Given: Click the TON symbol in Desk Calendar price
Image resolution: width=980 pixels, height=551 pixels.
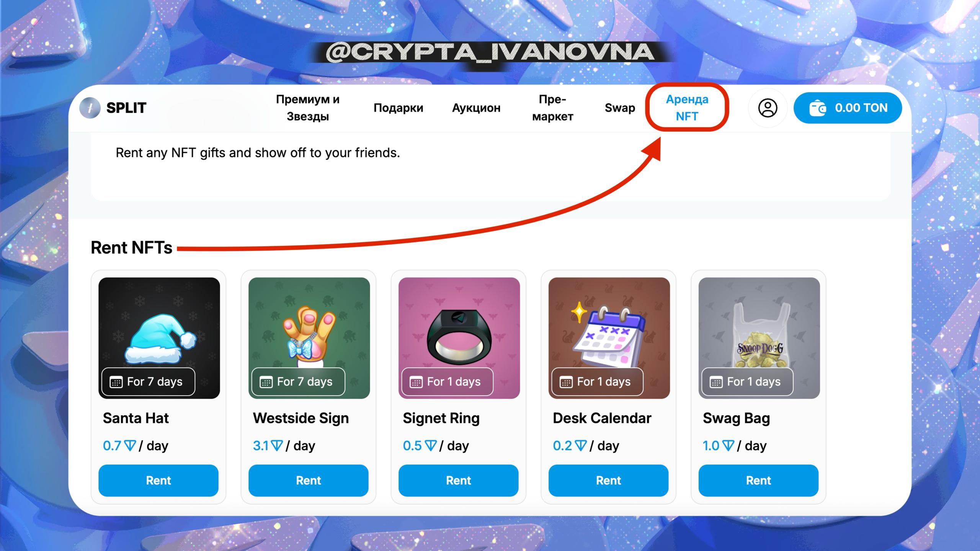Looking at the screenshot, I should (x=581, y=446).
